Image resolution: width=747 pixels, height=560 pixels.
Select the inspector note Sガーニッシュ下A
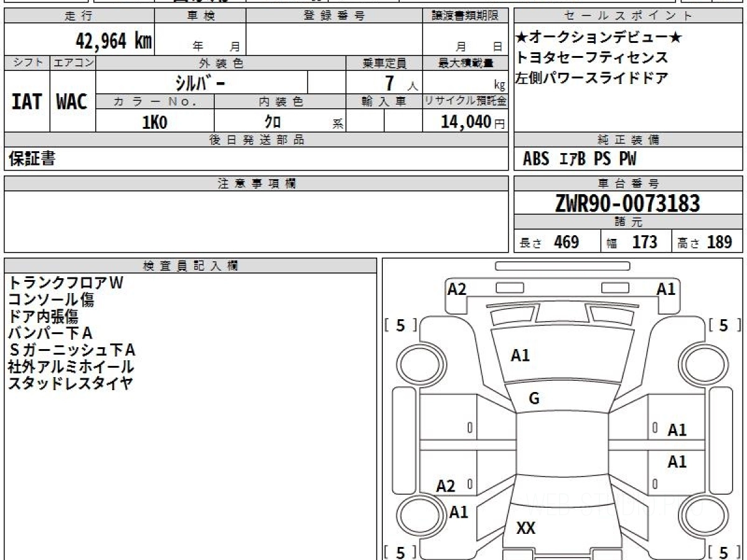click(72, 350)
